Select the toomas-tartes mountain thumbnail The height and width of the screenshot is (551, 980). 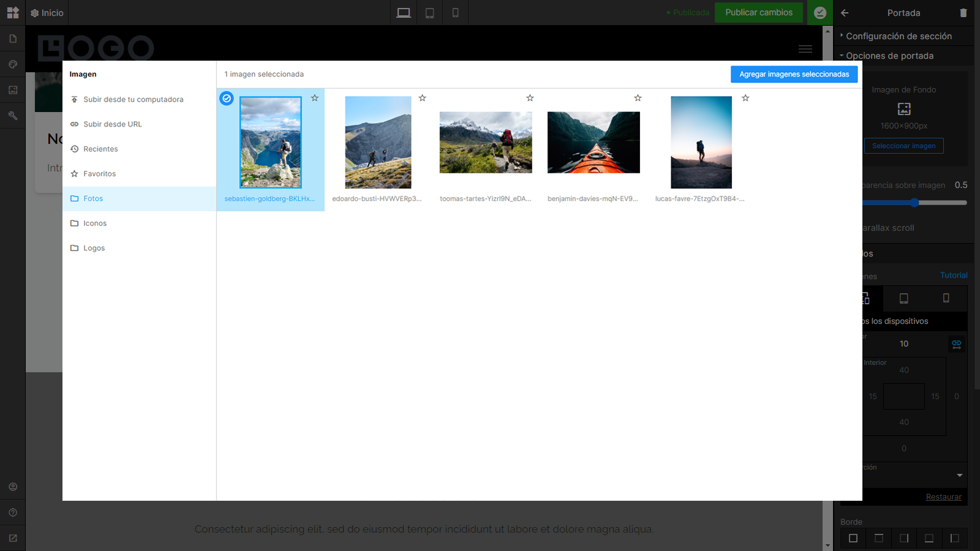tap(486, 142)
